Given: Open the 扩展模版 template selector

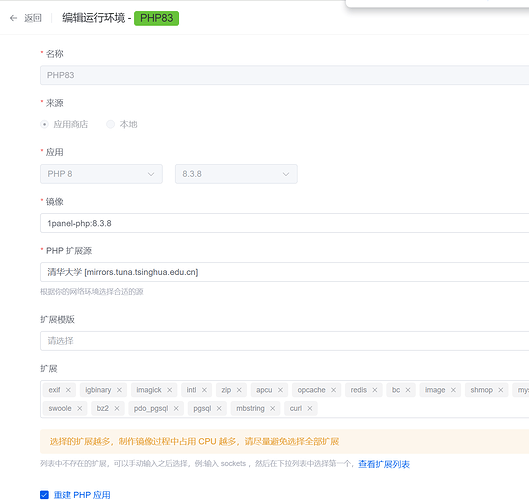Looking at the screenshot, I should tap(284, 341).
